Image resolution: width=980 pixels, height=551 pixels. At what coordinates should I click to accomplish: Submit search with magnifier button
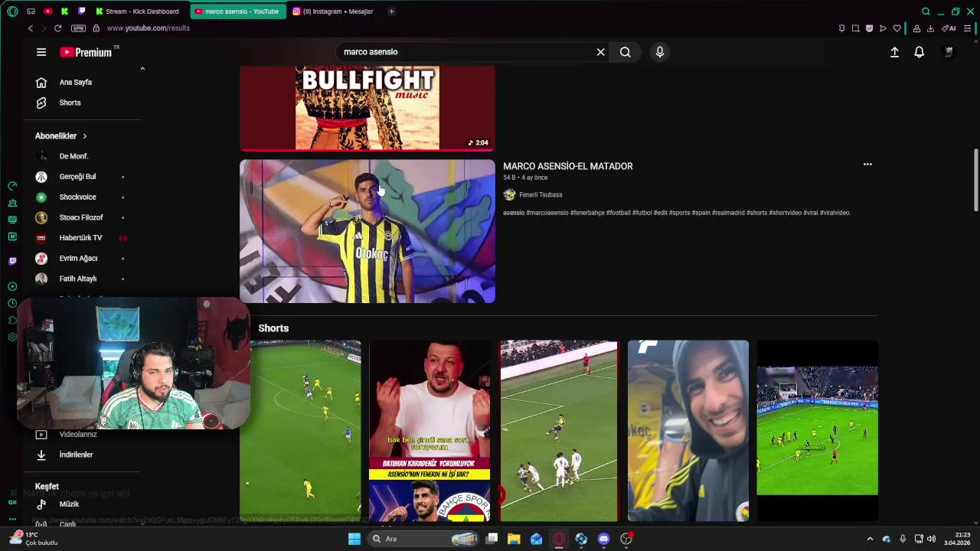[x=626, y=52]
